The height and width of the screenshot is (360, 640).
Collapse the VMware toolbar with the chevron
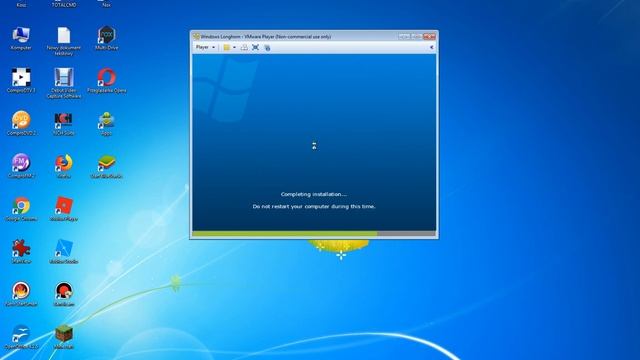(431, 47)
